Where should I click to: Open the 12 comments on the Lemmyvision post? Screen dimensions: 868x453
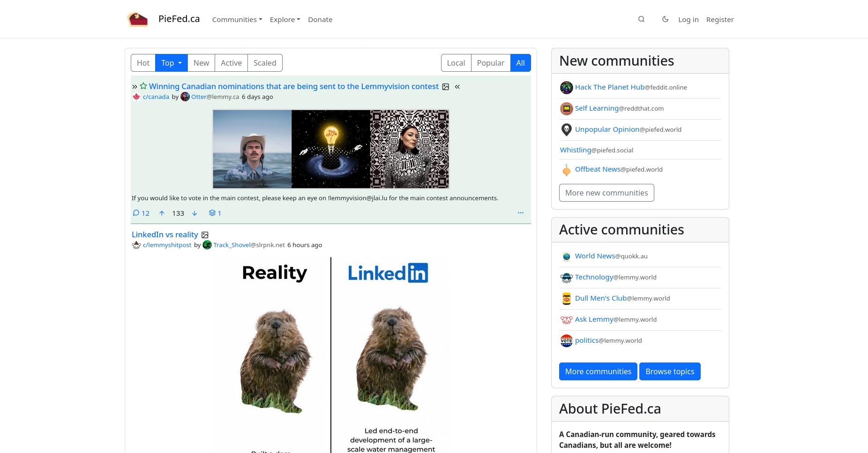tap(141, 213)
